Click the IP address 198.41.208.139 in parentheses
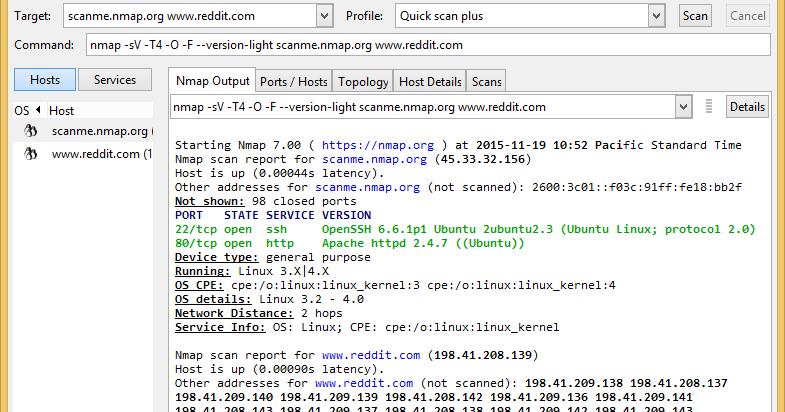The image size is (785, 412). (x=483, y=355)
